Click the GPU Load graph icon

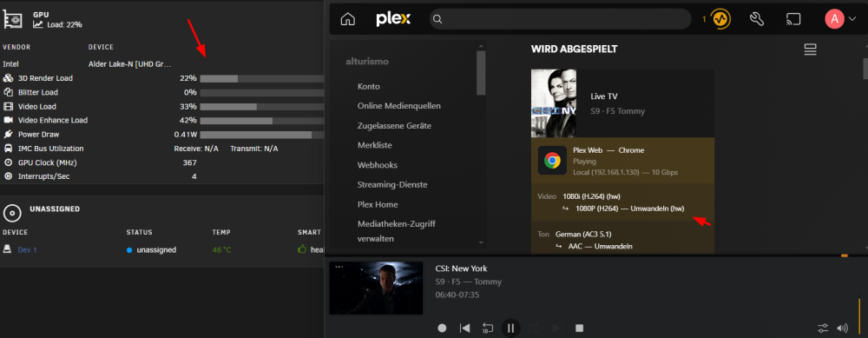[37, 24]
